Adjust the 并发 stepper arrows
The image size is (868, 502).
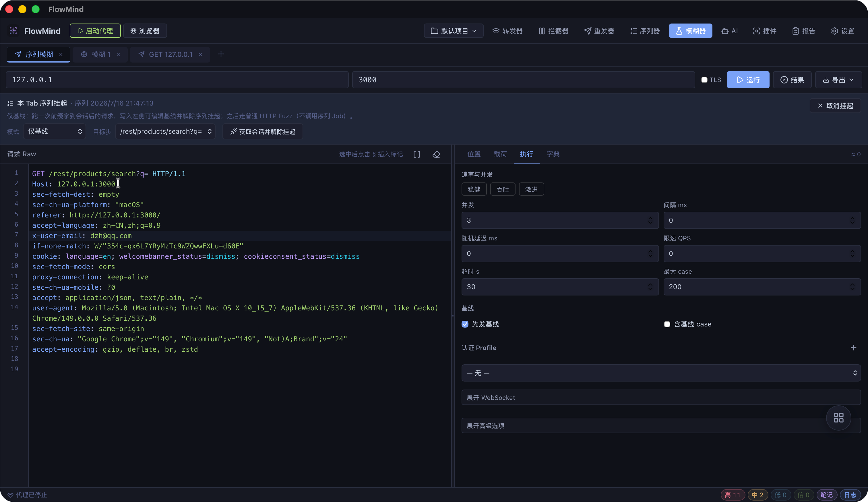click(650, 220)
